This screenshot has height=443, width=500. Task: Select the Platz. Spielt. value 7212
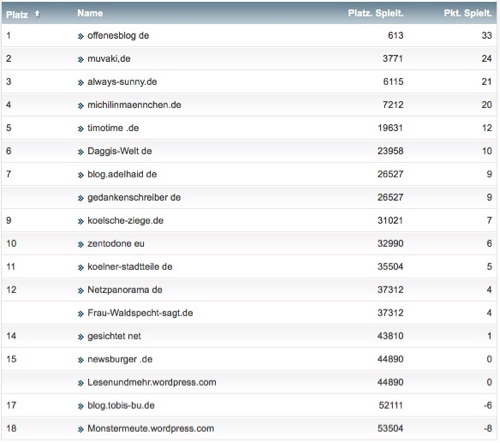click(x=393, y=105)
